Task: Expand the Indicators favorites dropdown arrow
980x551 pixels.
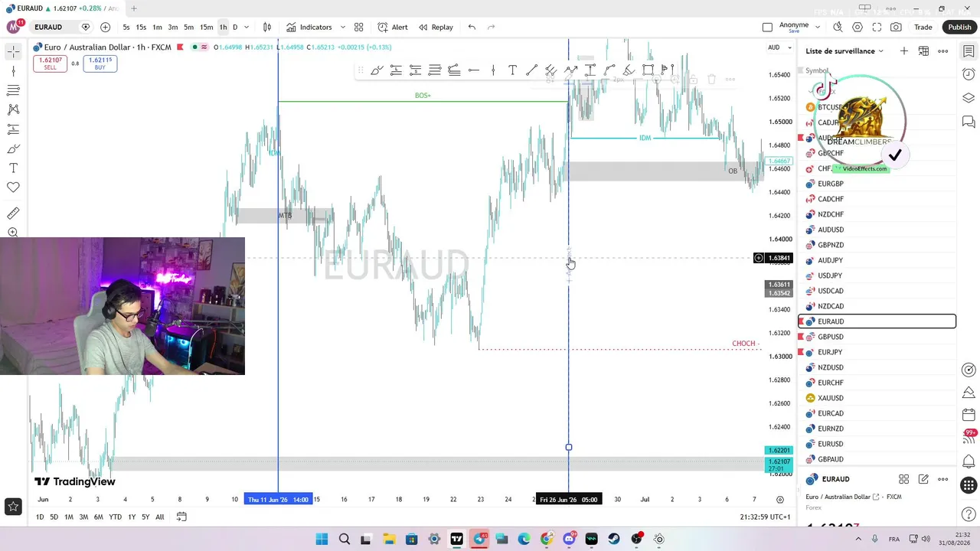Action: coord(342,28)
